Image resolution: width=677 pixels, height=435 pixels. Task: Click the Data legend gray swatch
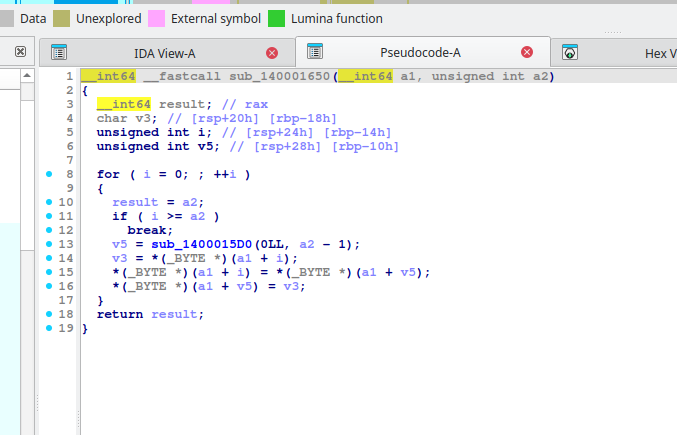coord(6,19)
